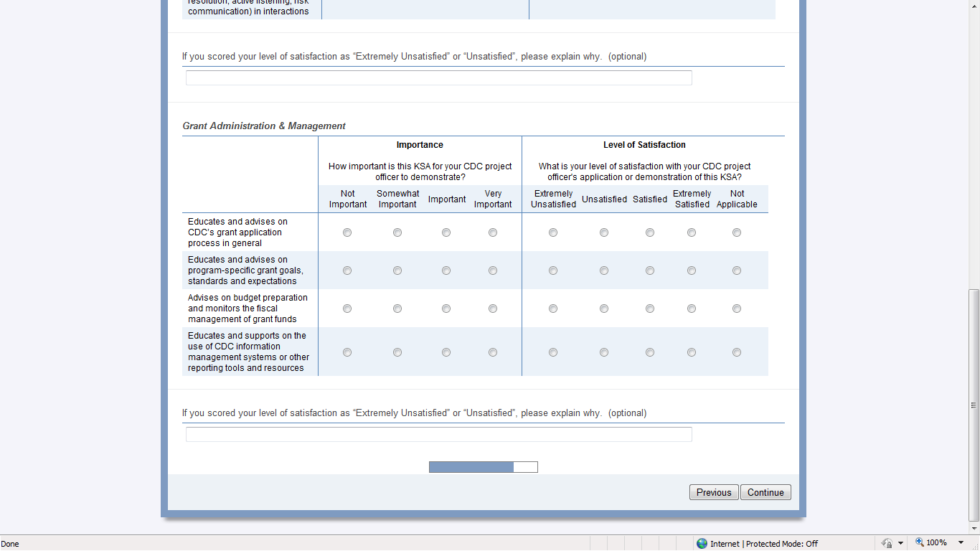Focus the explanation field below Grant Administration table

(439, 434)
